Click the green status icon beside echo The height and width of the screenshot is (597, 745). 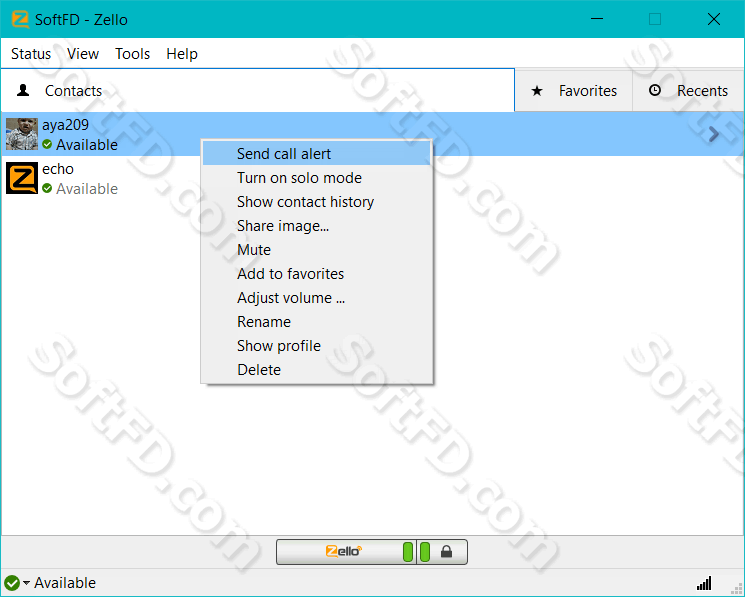[47, 189]
